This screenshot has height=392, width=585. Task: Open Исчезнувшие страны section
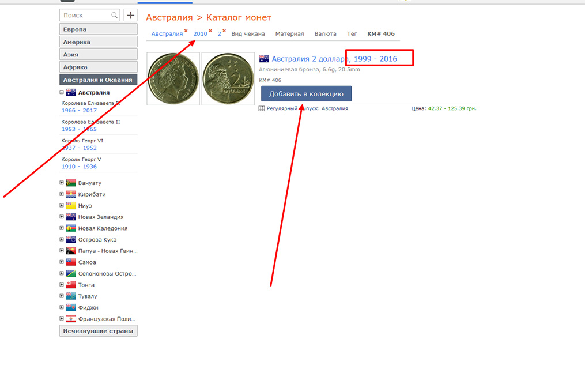tap(98, 331)
